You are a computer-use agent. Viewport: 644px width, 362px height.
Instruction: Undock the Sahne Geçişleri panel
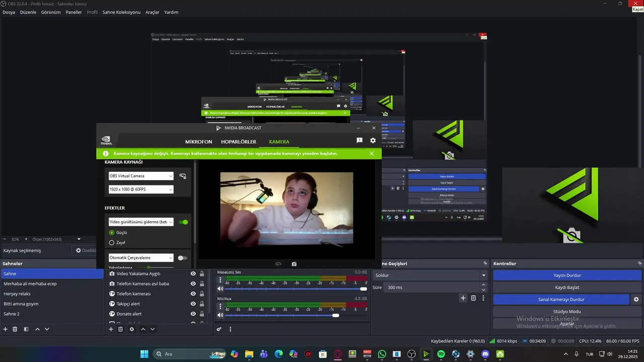(485, 263)
